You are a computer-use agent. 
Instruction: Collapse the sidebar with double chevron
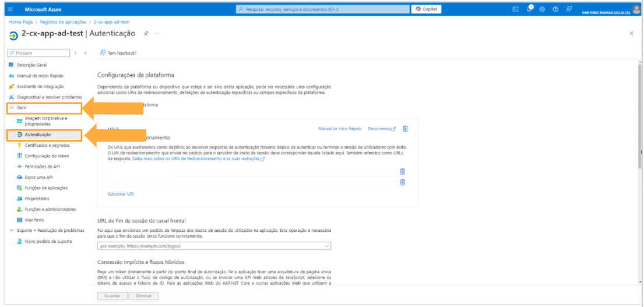coord(86,53)
